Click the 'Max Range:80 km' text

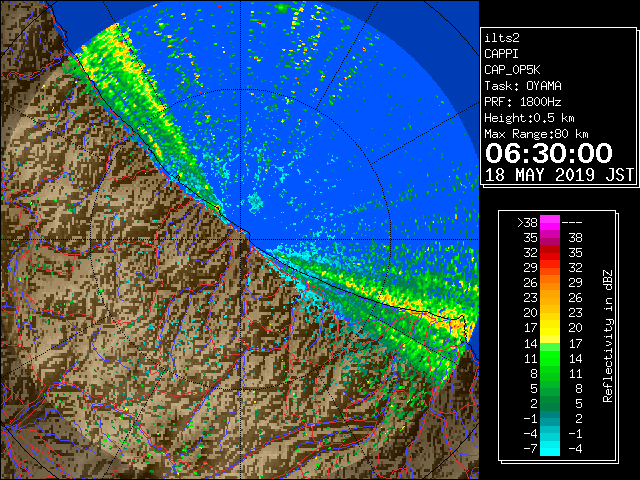[536, 134]
